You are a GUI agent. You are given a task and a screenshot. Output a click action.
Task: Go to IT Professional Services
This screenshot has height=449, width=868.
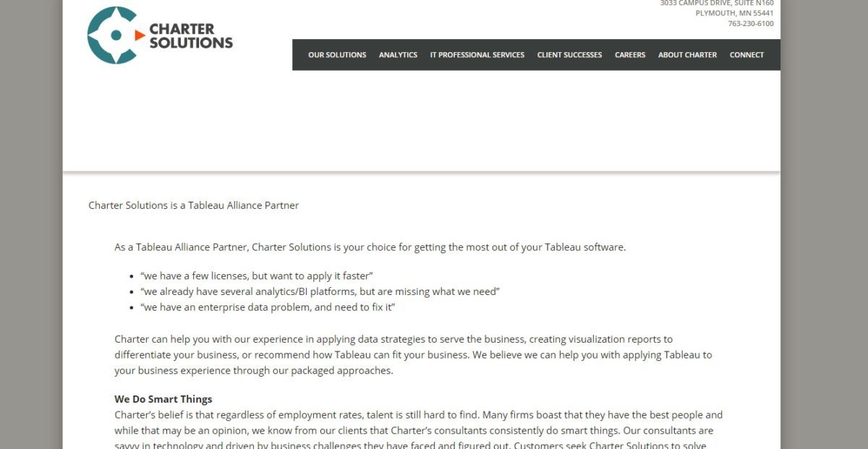point(477,55)
